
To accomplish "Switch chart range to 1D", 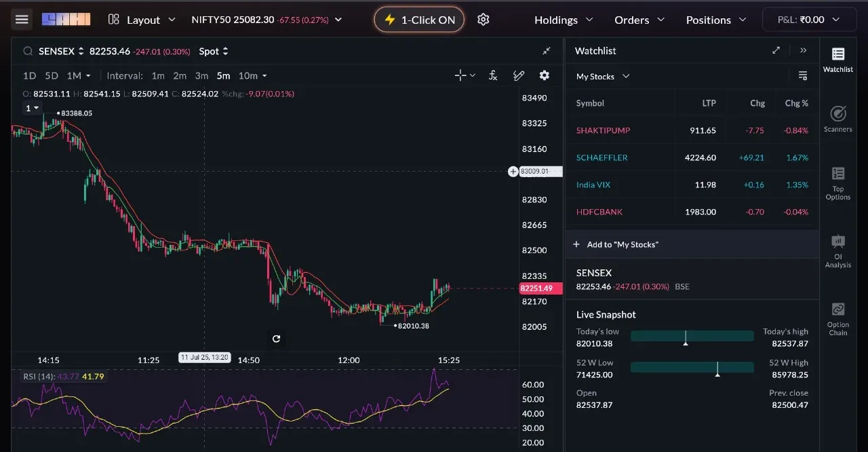I will point(29,75).
